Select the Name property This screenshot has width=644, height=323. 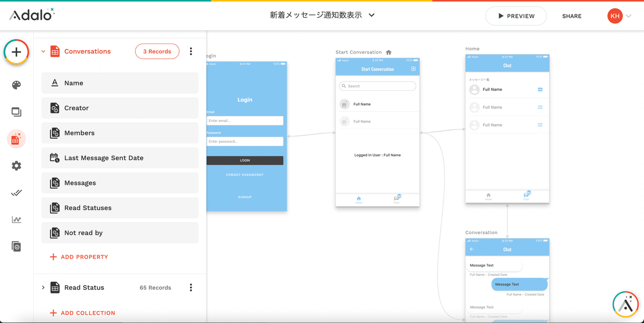(120, 83)
